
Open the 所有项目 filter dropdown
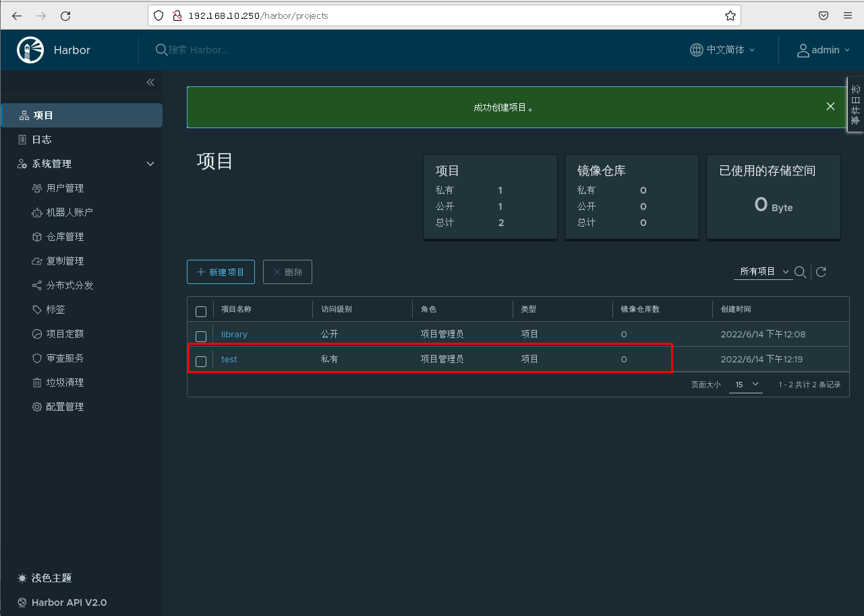point(764,272)
